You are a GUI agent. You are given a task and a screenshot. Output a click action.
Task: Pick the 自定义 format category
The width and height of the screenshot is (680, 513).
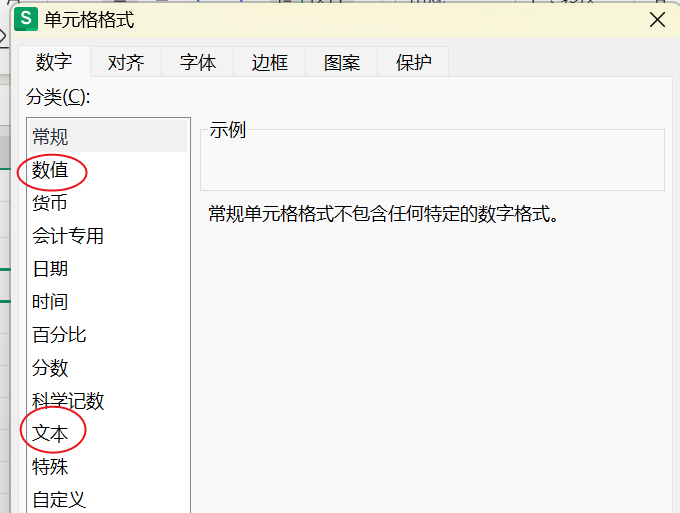pyautogui.click(x=59, y=499)
